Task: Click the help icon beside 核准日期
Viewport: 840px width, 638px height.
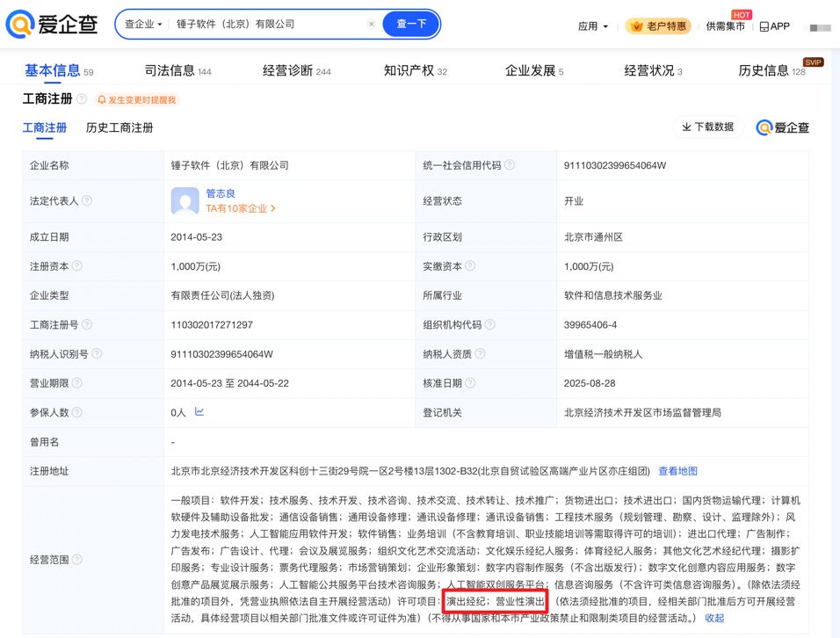Action: pos(470,383)
